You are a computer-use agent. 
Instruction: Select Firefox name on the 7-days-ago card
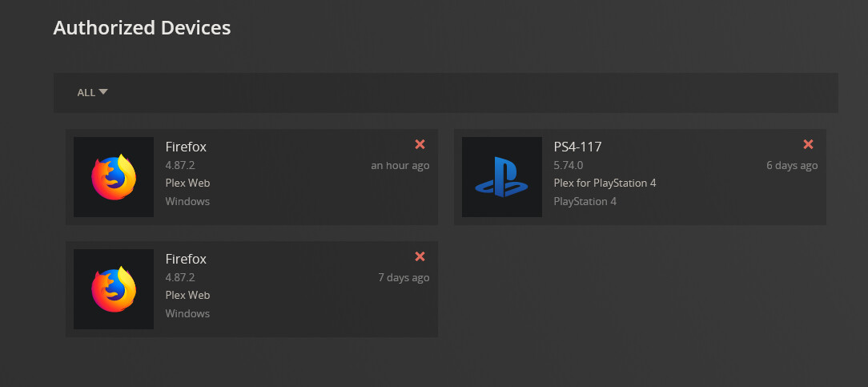coord(186,259)
